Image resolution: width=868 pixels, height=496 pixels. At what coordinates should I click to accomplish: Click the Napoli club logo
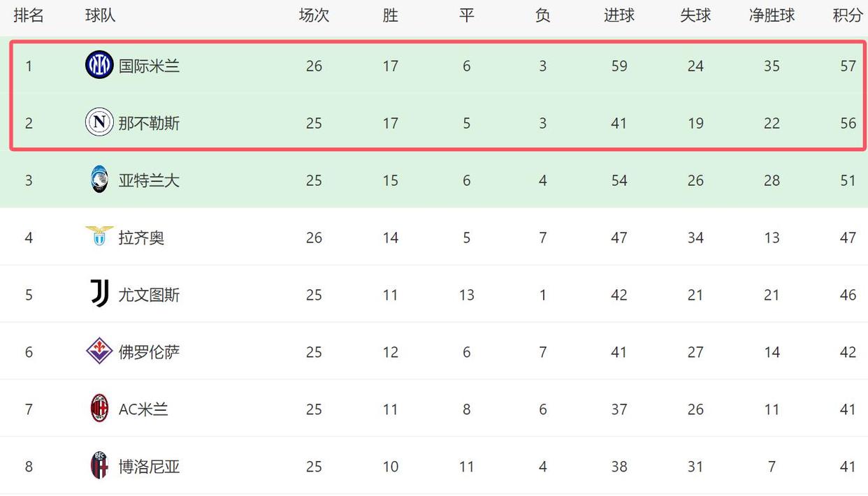(99, 122)
